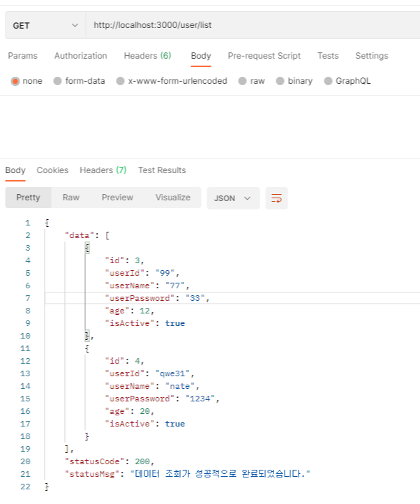Click the "statusMsg" Korean message line
Image resolution: width=420 pixels, height=504 pixels.
188,474
